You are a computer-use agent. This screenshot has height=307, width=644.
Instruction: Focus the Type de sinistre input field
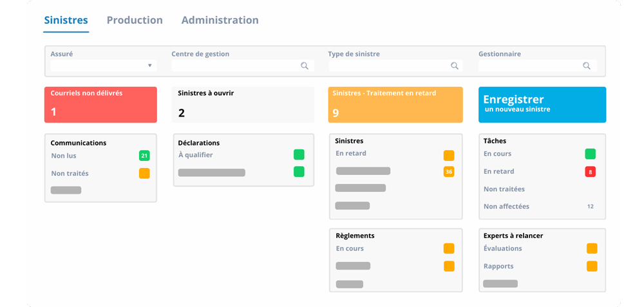[x=395, y=66]
